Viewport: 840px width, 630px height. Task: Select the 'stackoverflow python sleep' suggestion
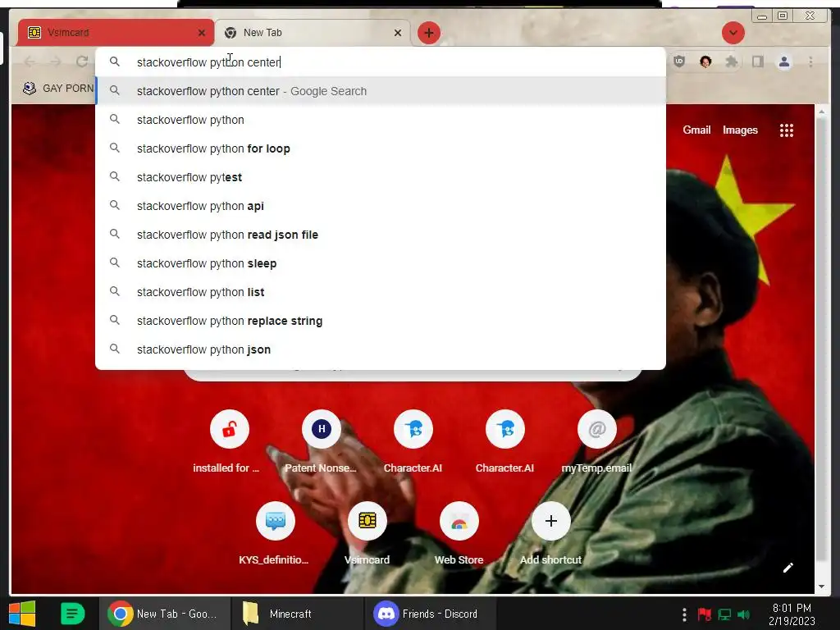[381, 263]
